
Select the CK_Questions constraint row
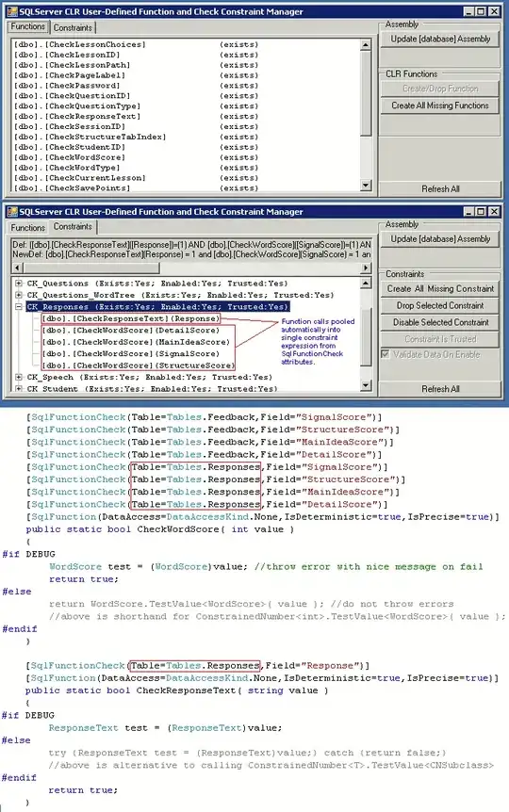point(157,284)
